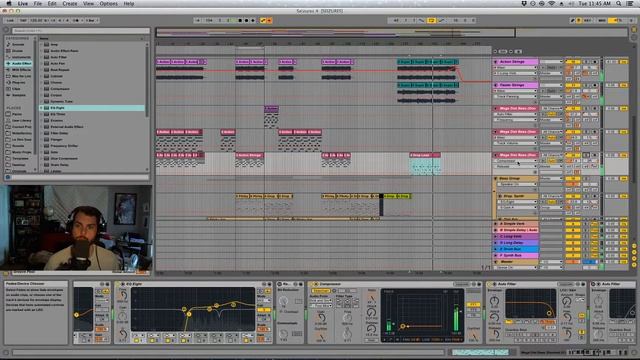Viewport: 640px width, 360px height.
Task: Toggle the Track Delay show button
Action: pyautogui.click(x=634, y=265)
